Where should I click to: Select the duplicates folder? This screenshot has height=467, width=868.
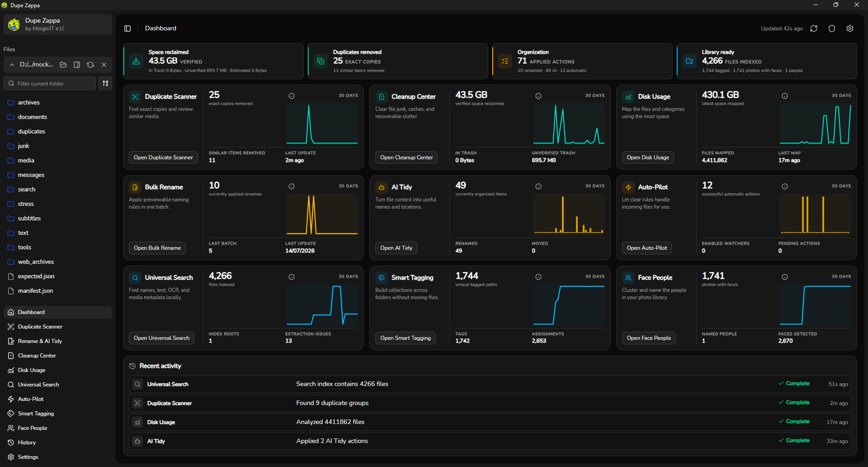[x=58, y=132]
